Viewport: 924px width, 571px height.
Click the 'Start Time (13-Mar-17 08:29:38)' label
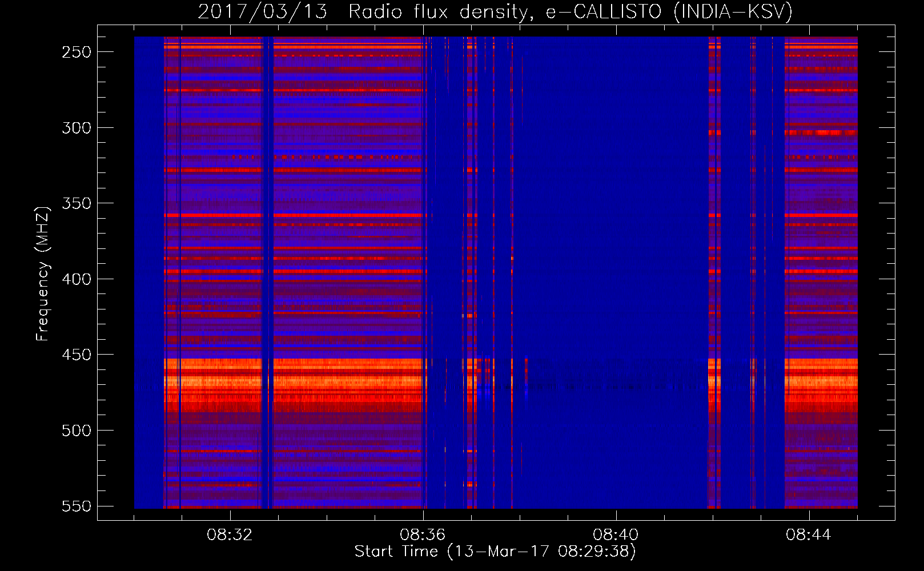pyautogui.click(x=495, y=551)
